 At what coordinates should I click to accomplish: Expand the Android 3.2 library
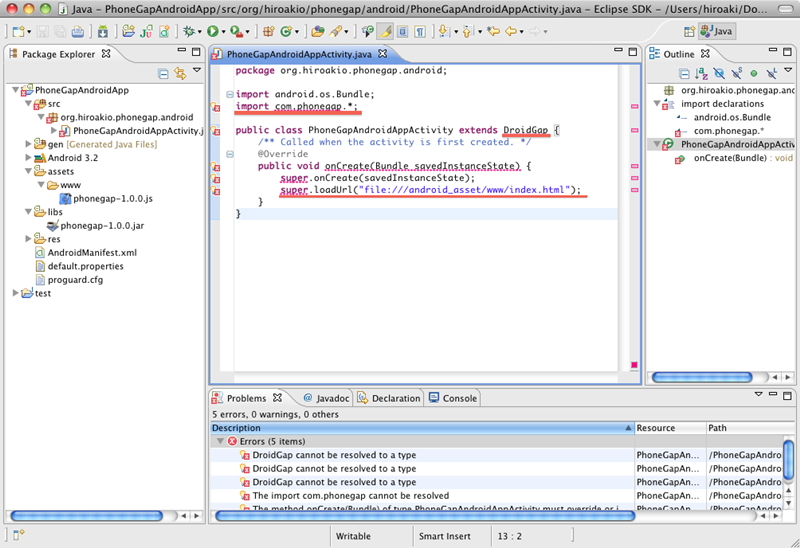pyautogui.click(x=29, y=158)
